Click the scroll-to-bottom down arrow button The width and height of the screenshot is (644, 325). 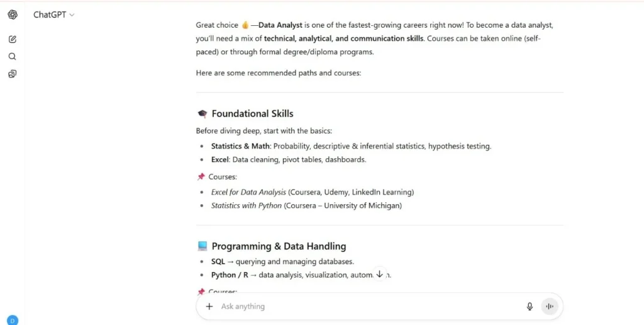coord(379,274)
